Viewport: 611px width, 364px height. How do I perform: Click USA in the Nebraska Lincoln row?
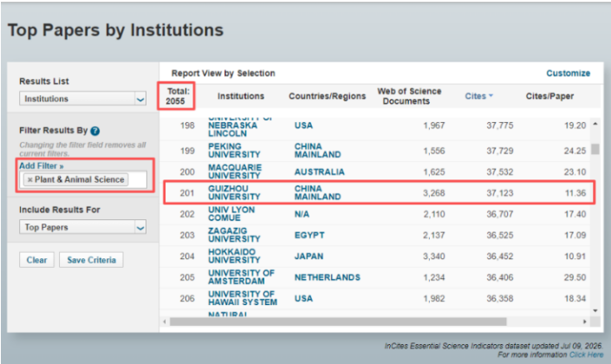tap(303, 126)
